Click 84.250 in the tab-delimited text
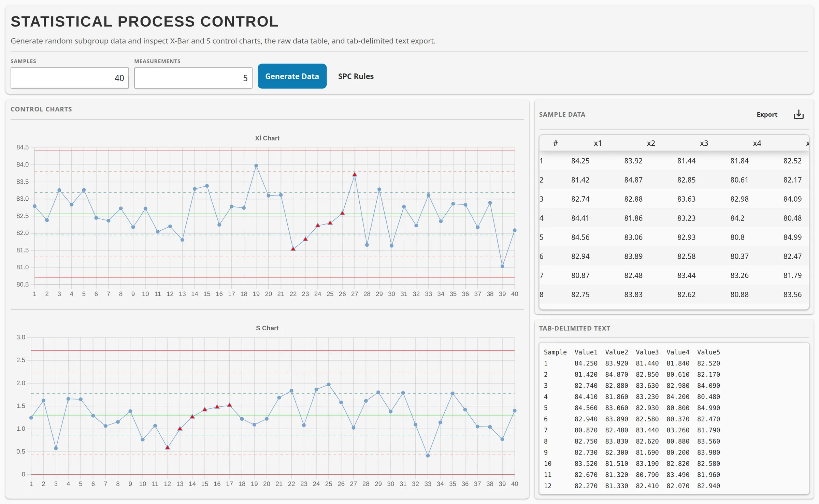The width and height of the screenshot is (819, 504). 586,363
